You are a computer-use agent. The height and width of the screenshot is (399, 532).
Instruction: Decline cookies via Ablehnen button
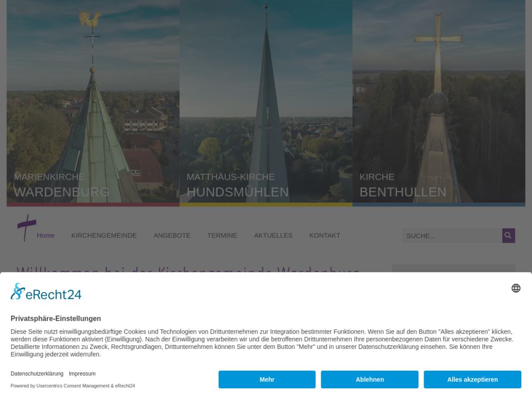(370, 379)
